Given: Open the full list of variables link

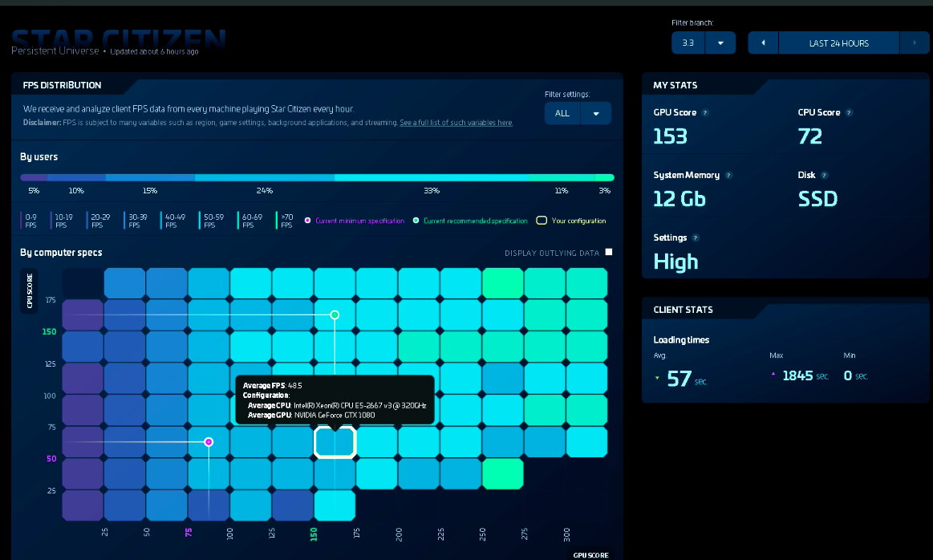Looking at the screenshot, I should [456, 123].
